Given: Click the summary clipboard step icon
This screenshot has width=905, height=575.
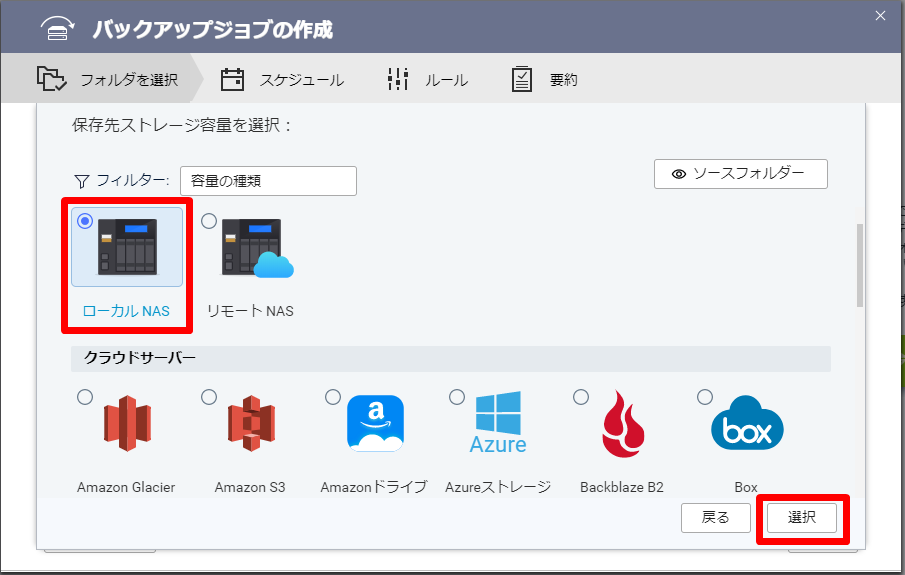Looking at the screenshot, I should pos(522,79).
